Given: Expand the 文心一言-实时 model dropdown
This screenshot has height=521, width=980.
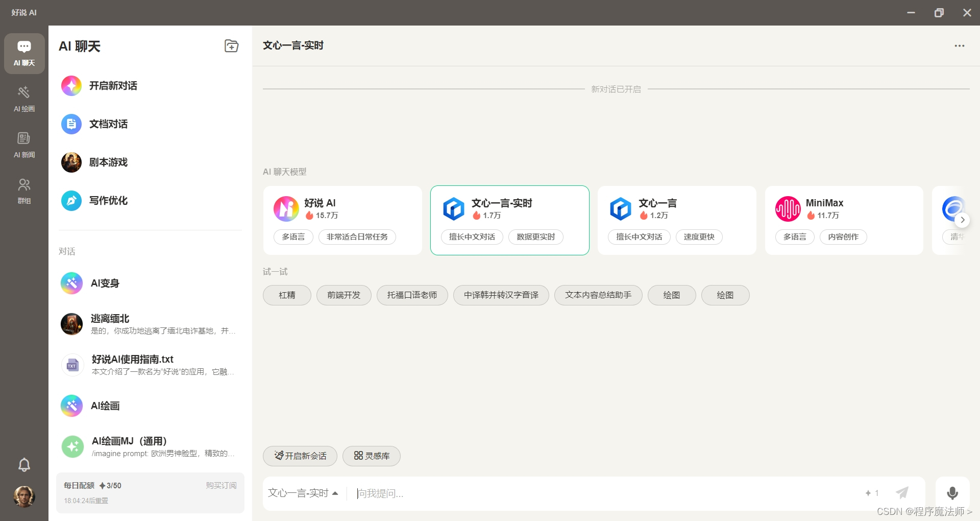Looking at the screenshot, I should pyautogui.click(x=303, y=493).
